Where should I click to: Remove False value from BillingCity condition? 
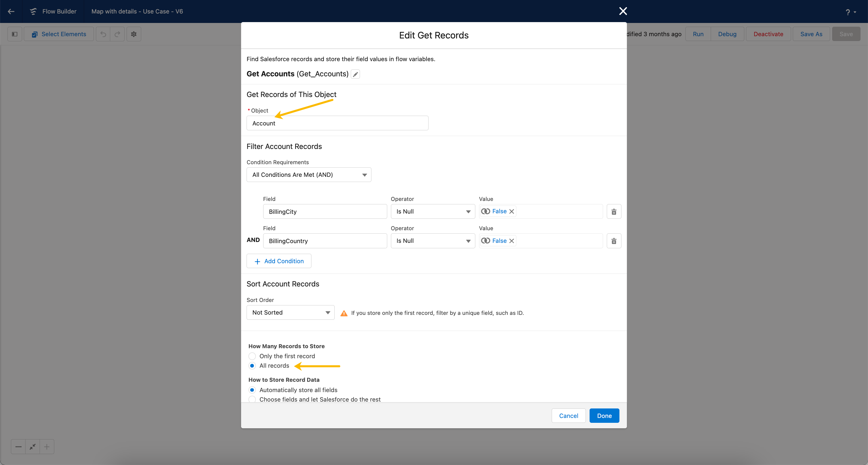click(x=511, y=211)
